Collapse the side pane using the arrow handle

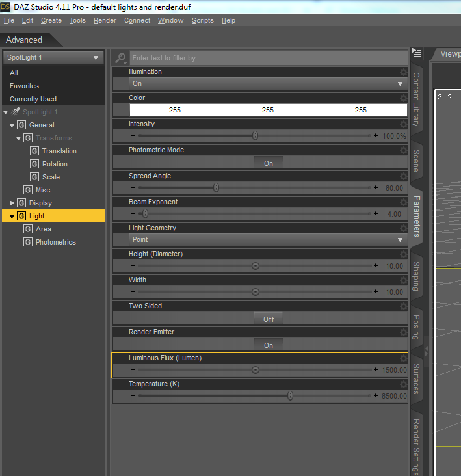pyautogui.click(x=427, y=352)
